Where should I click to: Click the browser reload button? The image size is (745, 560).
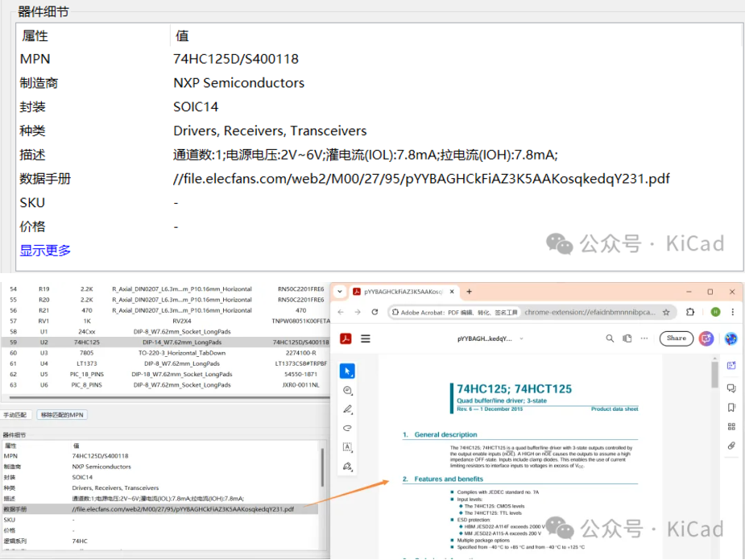pyautogui.click(x=375, y=312)
